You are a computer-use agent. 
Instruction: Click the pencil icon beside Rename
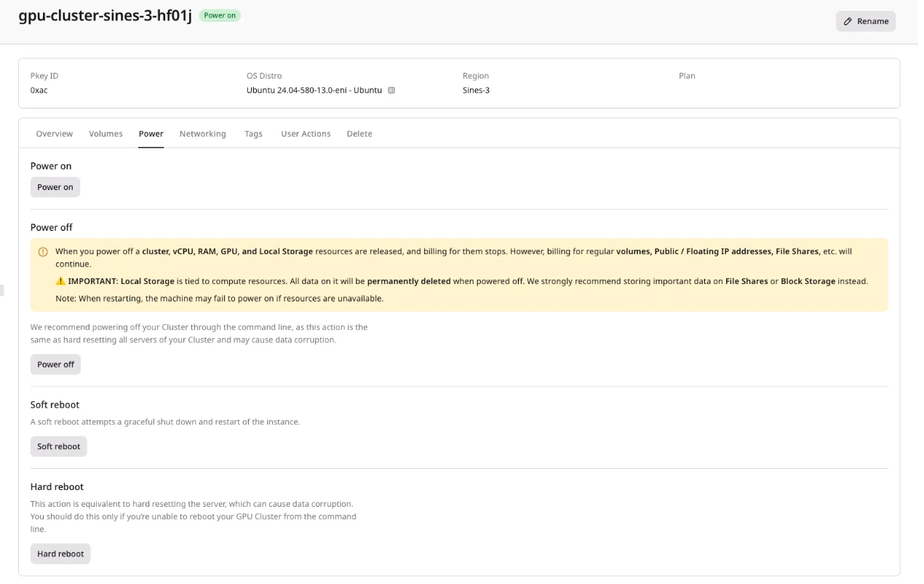click(x=848, y=21)
